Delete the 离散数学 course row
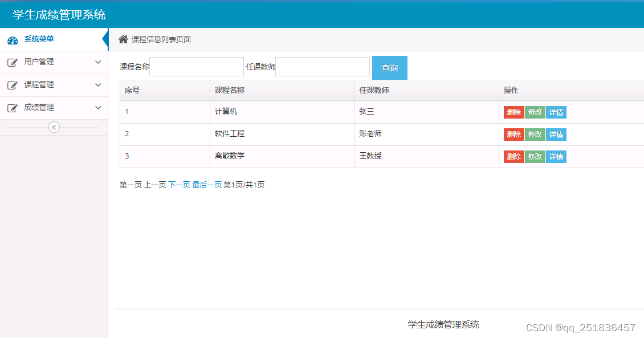Screen dimensions: 644x338 [514, 157]
